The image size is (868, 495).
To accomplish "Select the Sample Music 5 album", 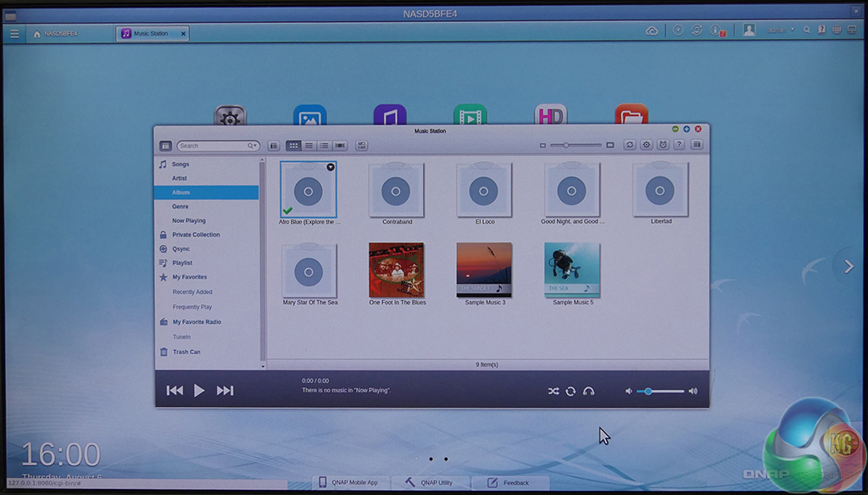I will [572, 270].
